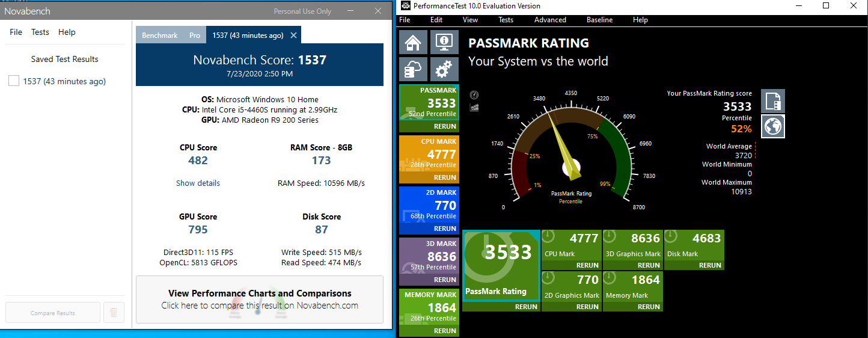The width and height of the screenshot is (868, 338).
Task: Close the 1537 result tab in Novabench
Action: coord(293,35)
